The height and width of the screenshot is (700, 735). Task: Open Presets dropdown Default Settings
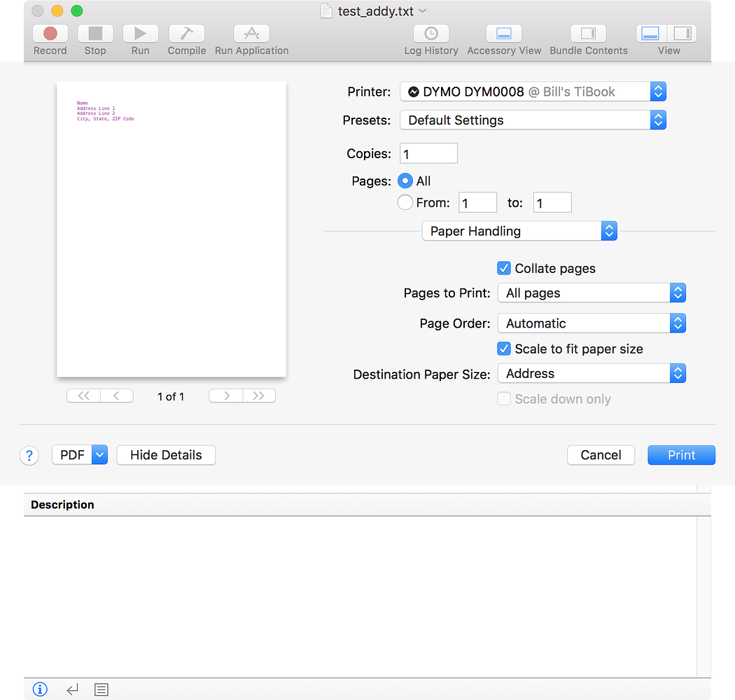coord(533,120)
